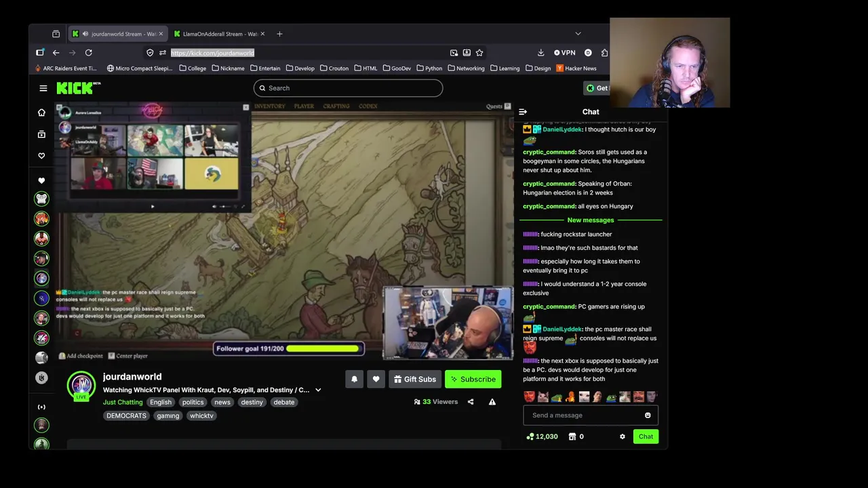Bookmark page with the star icon
The image size is (868, 488).
(x=479, y=53)
